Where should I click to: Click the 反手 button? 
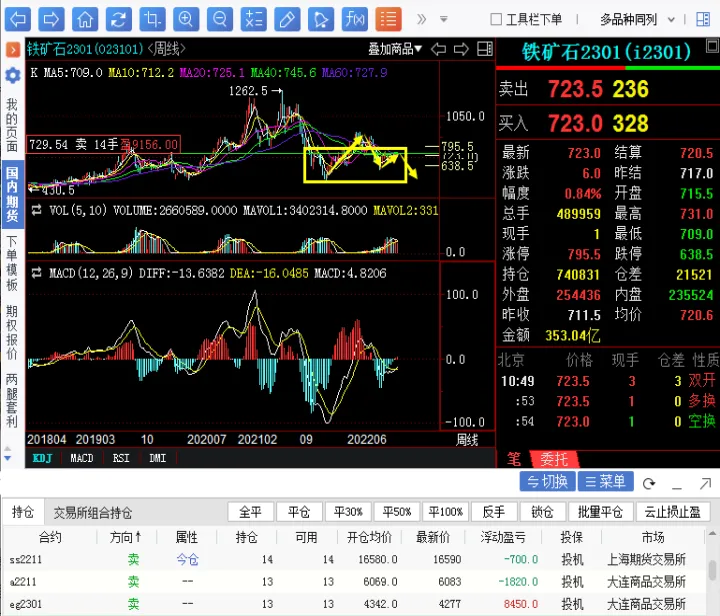click(x=494, y=512)
